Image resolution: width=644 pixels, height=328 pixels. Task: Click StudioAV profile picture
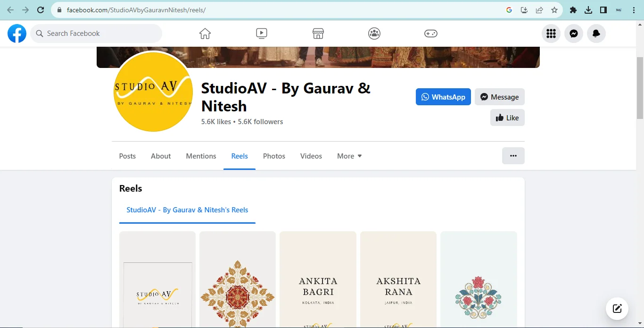[153, 92]
